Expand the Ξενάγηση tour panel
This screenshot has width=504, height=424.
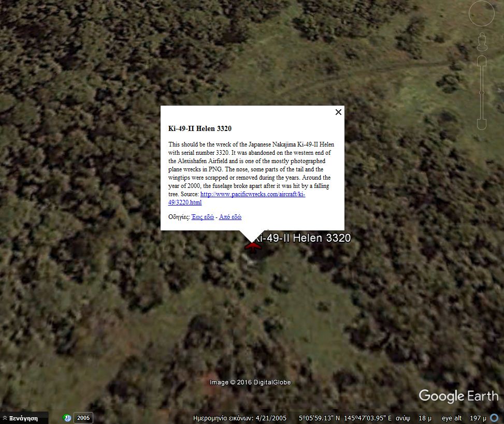(x=21, y=418)
